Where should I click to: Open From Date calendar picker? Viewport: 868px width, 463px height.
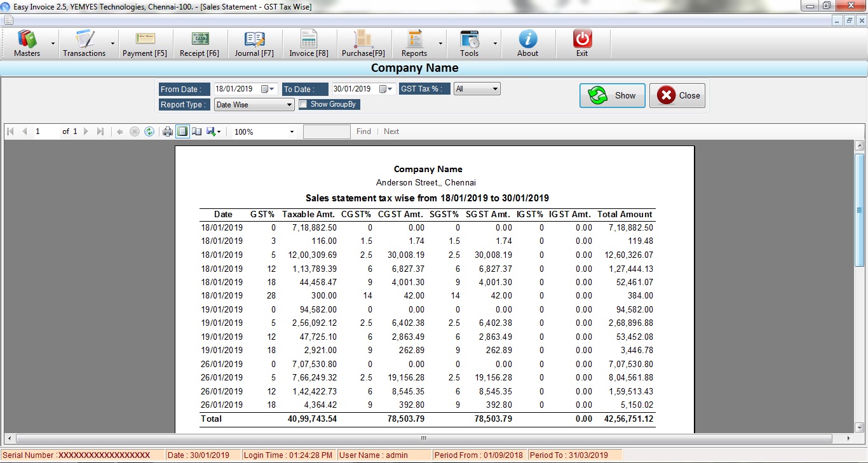pos(269,89)
